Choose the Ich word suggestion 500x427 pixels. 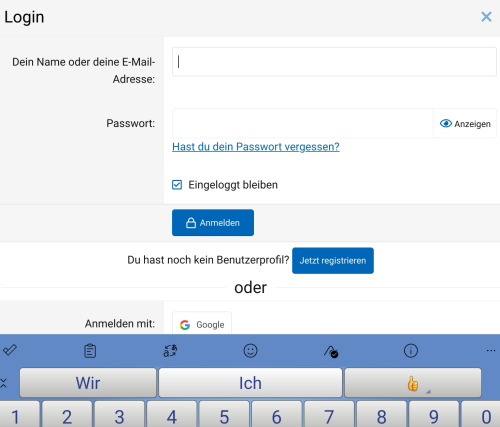tap(250, 383)
